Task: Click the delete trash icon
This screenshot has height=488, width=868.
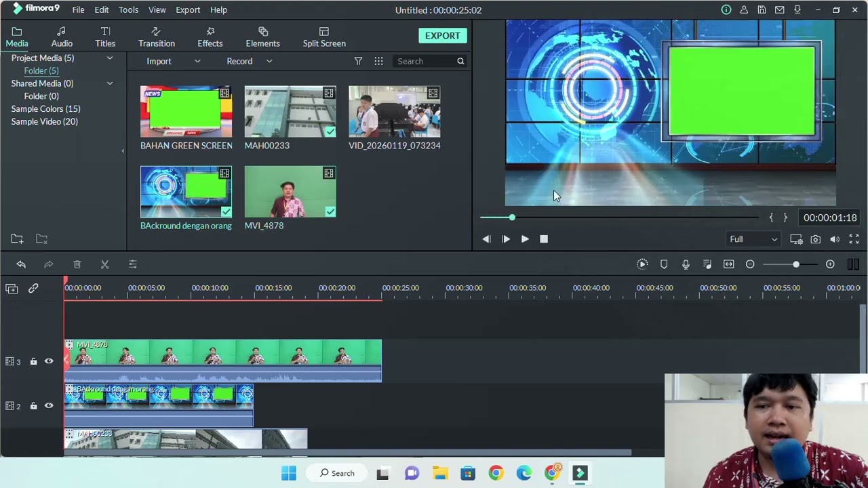Action: pyautogui.click(x=77, y=264)
